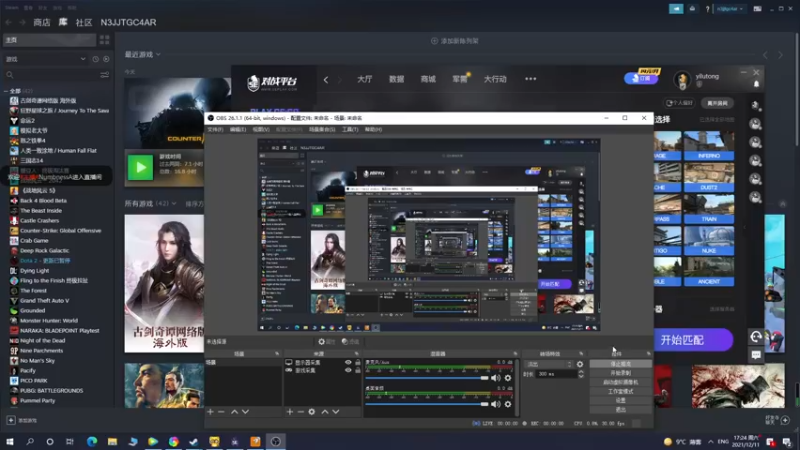Viewport: 800px width, 450px height.
Task: Open the View menu in OBS
Action: [x=260, y=130]
